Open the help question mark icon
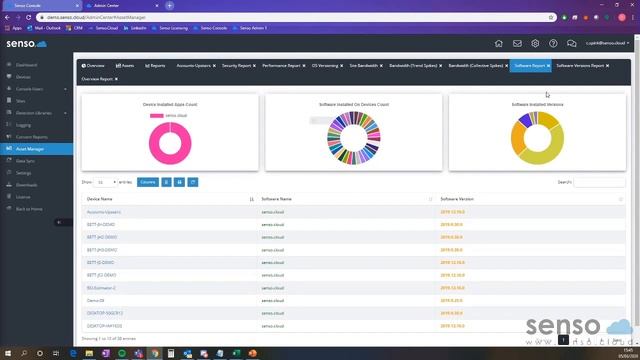 tap(553, 43)
